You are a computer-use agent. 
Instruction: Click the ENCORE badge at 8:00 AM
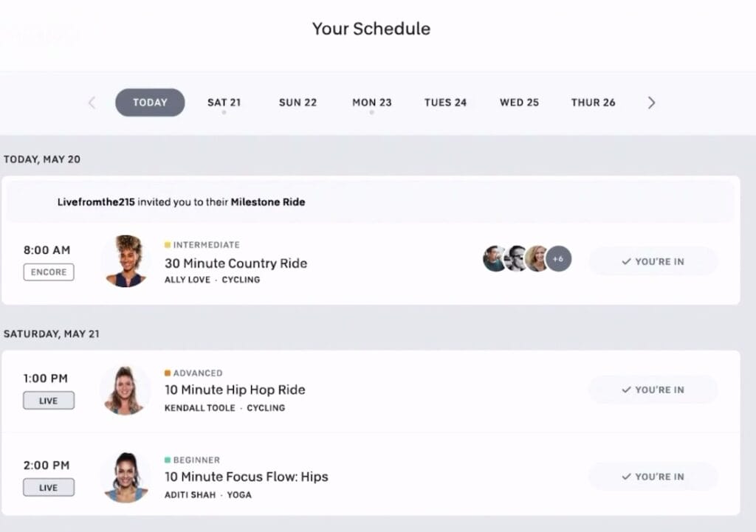coord(49,272)
